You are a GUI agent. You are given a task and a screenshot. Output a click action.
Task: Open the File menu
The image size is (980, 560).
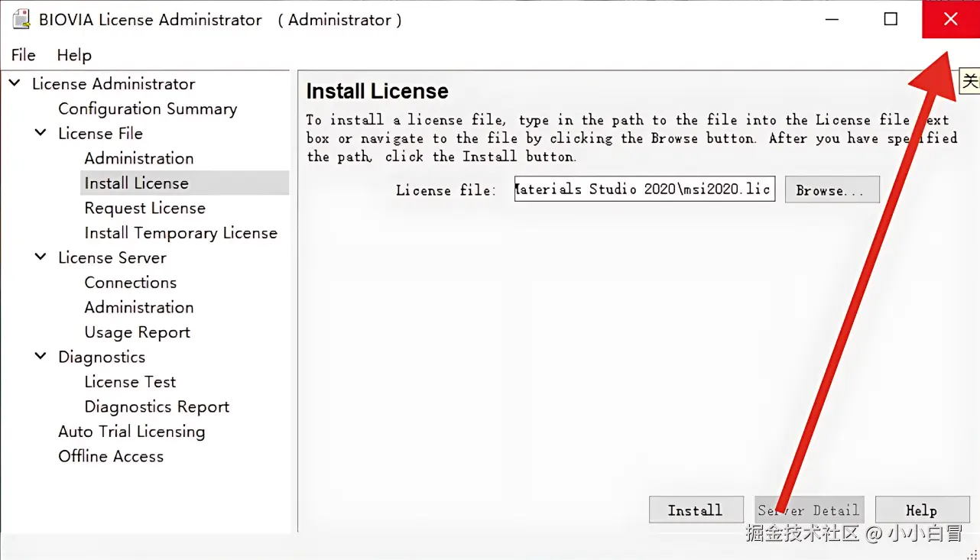[x=24, y=55]
